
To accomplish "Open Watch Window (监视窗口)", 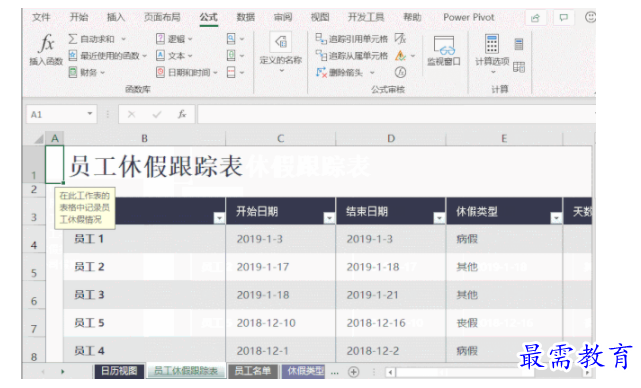I will [x=444, y=51].
